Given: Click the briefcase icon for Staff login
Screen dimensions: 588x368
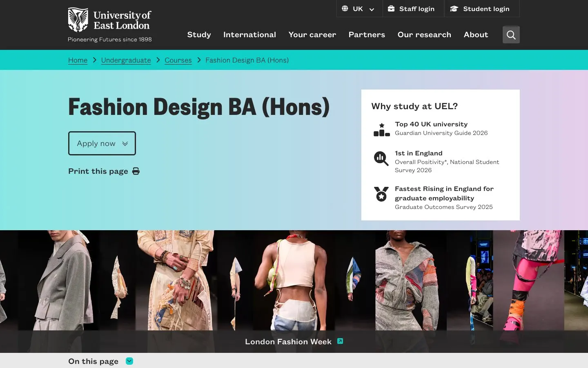Looking at the screenshot, I should [x=391, y=9].
